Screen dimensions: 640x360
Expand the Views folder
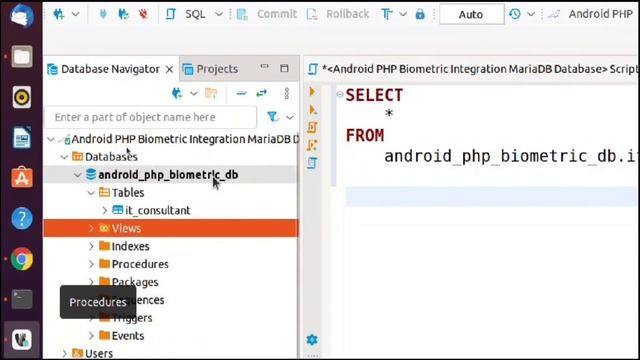91,228
